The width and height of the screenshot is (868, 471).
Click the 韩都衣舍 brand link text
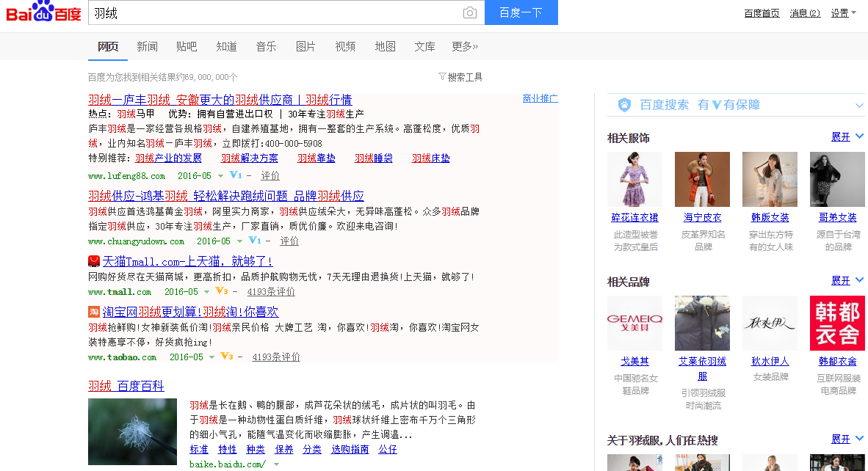click(x=838, y=362)
